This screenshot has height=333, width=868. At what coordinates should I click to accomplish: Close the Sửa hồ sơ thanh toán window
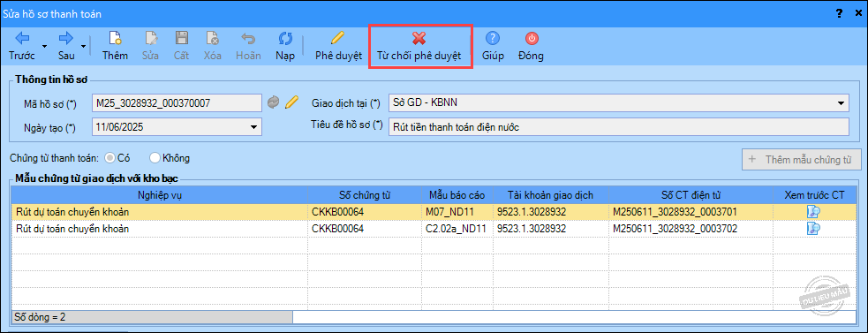(857, 14)
